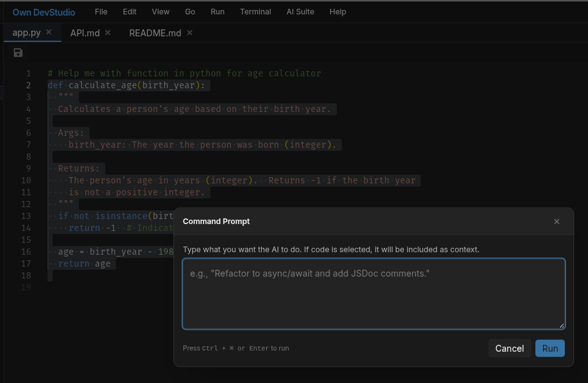Viewport: 588px width, 383px height.
Task: Open the Run menu
Action: coord(217,11)
